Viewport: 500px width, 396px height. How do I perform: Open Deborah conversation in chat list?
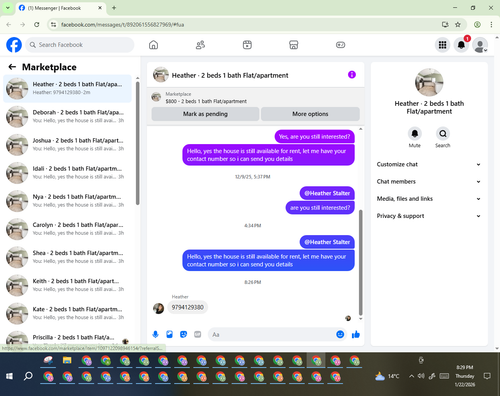tap(67, 116)
